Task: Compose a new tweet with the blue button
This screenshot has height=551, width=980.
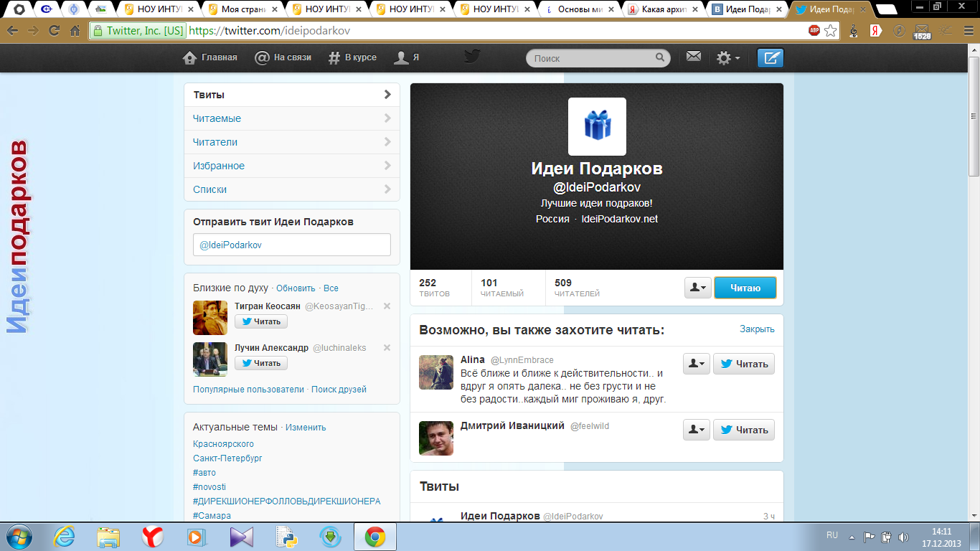Action: point(771,58)
